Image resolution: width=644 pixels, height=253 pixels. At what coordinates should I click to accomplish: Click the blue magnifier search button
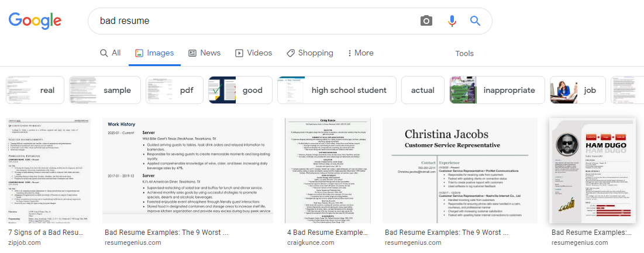pos(475,20)
